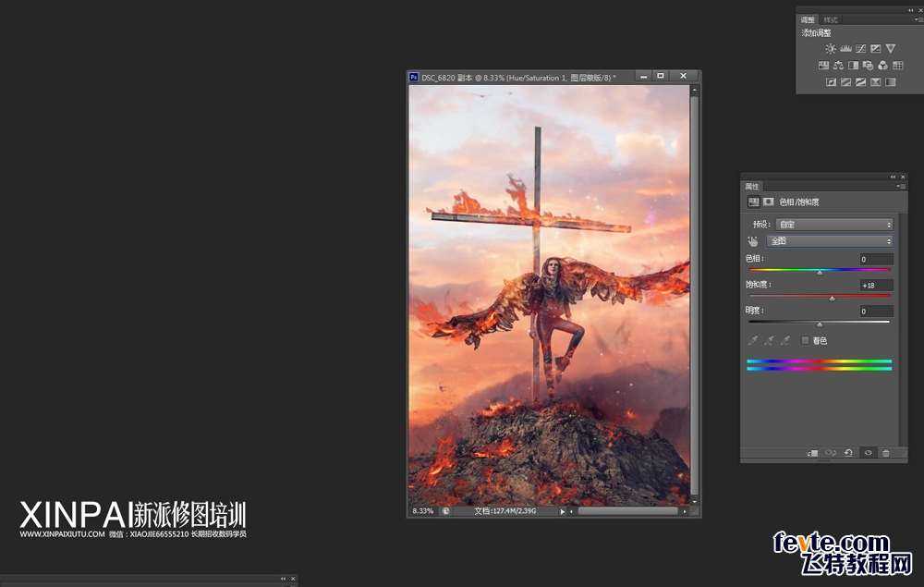Open the Properties panel flyout menu
The width and height of the screenshot is (924, 587).
point(901,186)
